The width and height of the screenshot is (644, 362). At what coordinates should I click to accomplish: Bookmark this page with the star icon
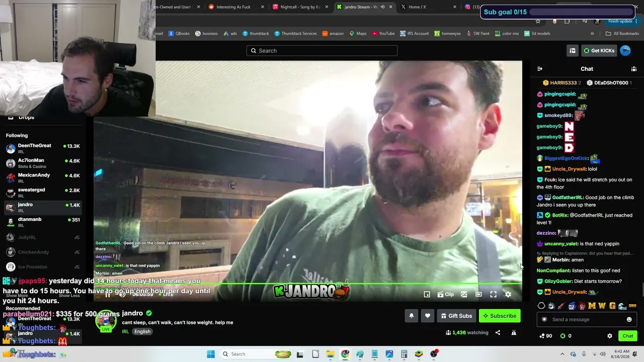click(x=538, y=21)
